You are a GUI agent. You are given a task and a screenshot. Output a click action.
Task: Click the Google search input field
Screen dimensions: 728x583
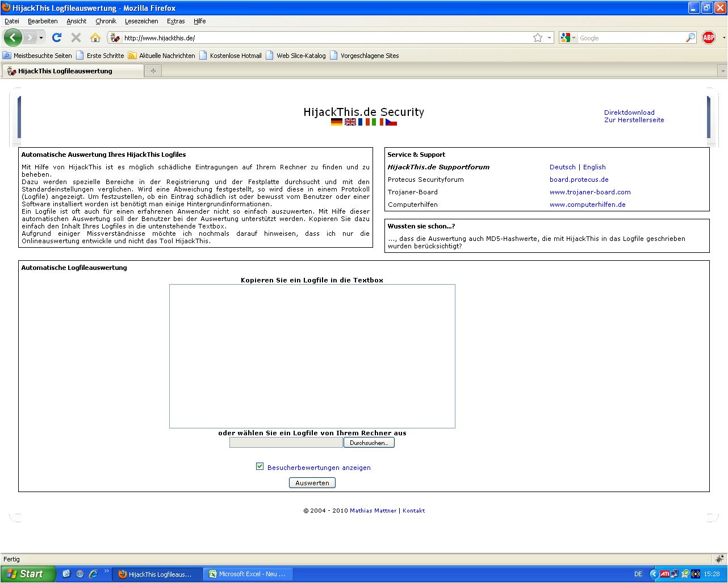pos(631,38)
